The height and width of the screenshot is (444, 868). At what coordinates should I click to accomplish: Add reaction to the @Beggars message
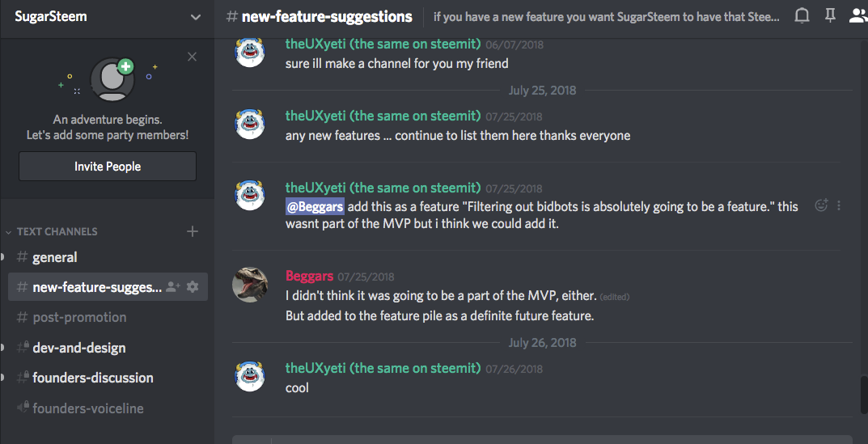[x=822, y=205]
